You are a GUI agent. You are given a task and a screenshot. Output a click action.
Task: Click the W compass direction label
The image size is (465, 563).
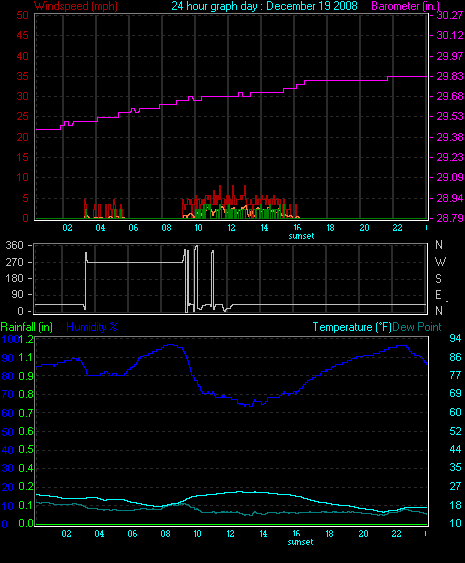click(440, 262)
